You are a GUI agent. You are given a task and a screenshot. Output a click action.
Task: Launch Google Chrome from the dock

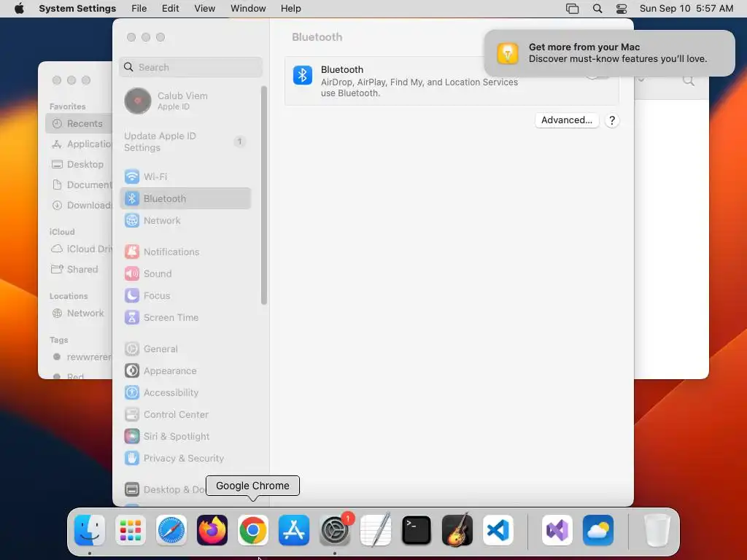point(253,530)
